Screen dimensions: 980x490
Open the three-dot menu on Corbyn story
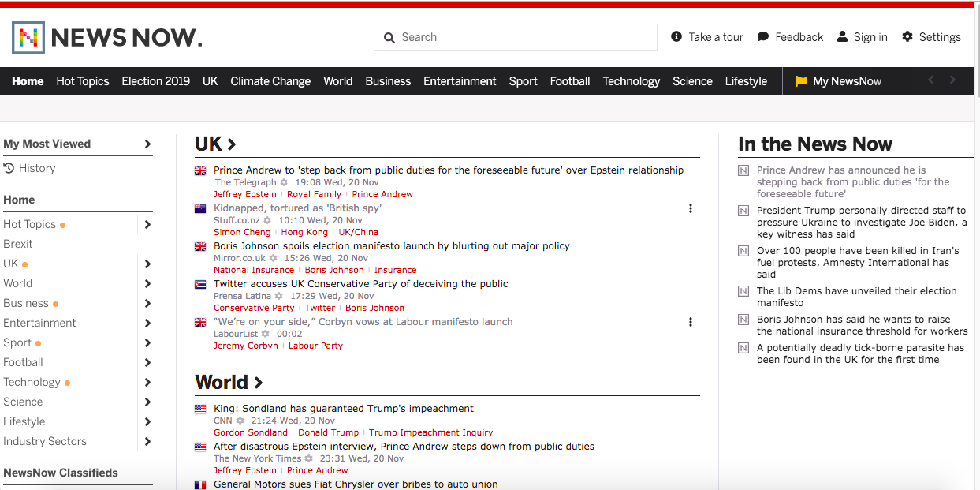tap(691, 322)
